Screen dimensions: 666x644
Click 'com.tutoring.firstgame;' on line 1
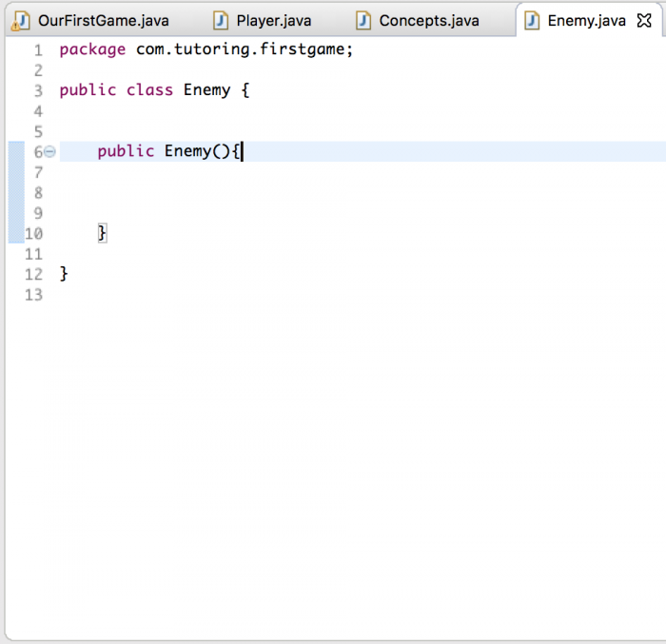point(245,49)
